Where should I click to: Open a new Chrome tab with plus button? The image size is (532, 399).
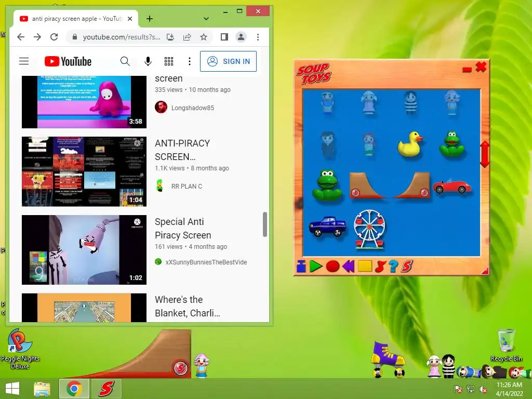[150, 19]
